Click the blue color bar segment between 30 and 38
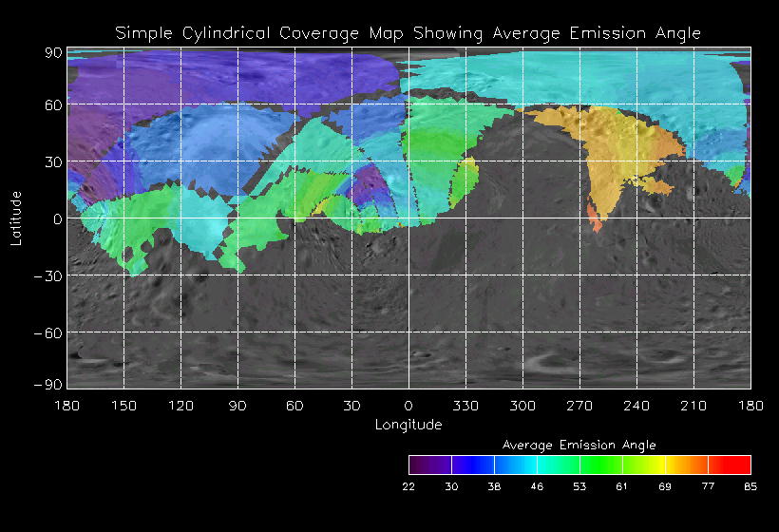This screenshot has height=532, width=779. [x=473, y=465]
